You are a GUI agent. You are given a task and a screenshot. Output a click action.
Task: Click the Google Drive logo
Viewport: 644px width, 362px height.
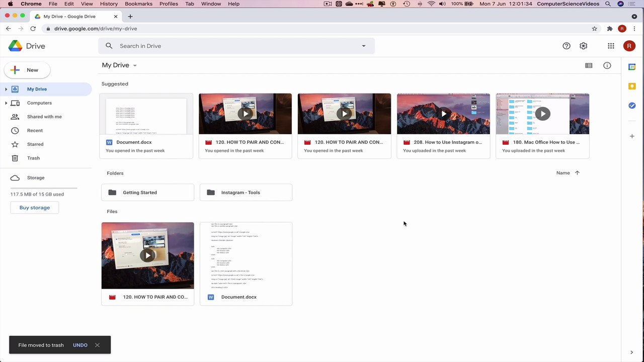click(27, 46)
